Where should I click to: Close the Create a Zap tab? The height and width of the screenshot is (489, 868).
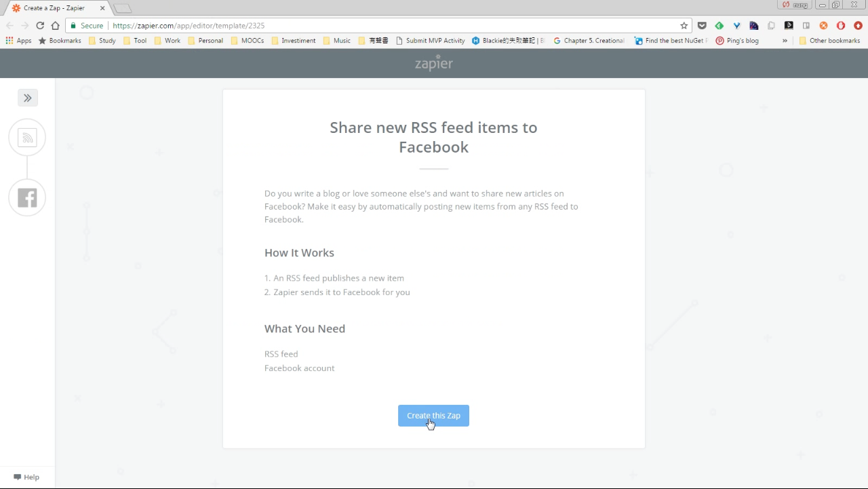click(x=102, y=8)
